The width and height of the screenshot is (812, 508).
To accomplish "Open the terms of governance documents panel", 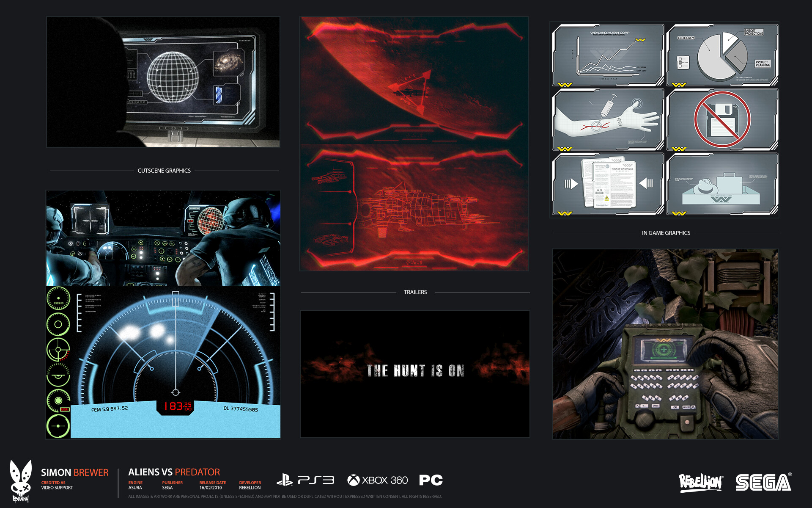I will [608, 184].
